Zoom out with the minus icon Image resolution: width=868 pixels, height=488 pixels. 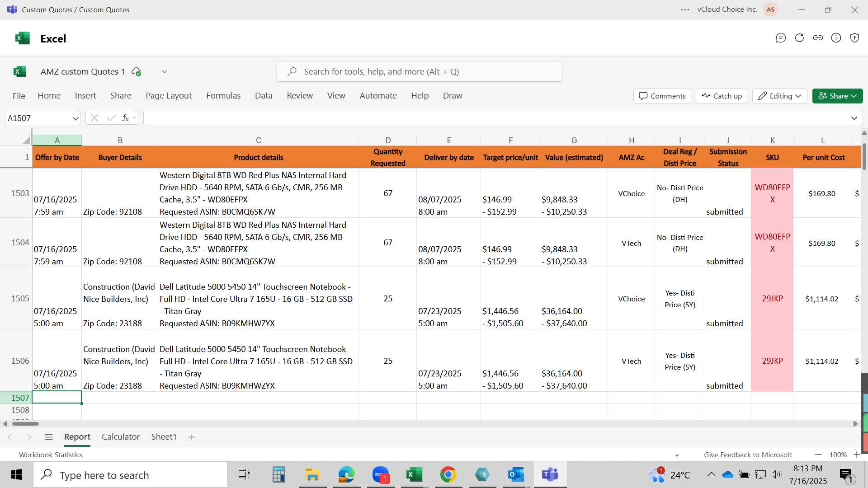pos(818,455)
